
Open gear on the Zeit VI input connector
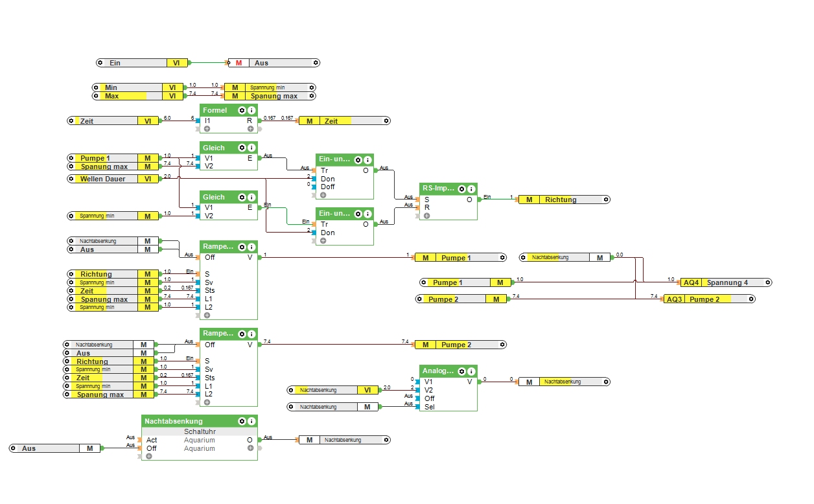click(x=71, y=120)
